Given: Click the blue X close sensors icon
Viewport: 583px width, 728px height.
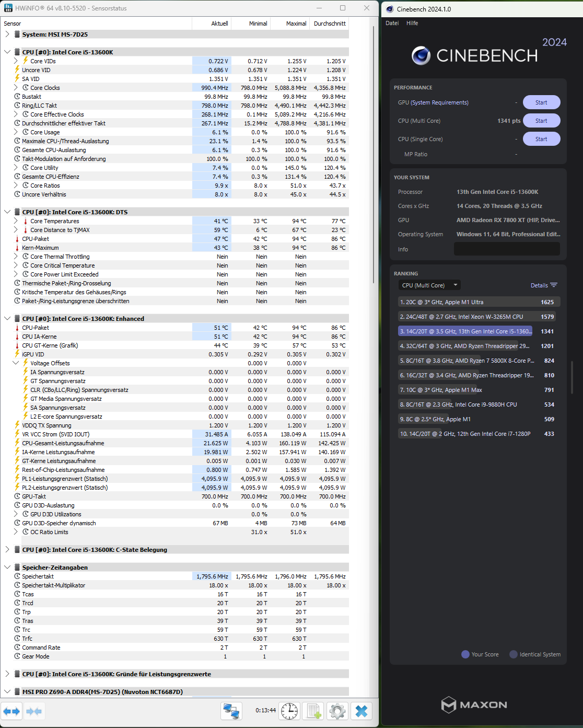Looking at the screenshot, I should 362,711.
